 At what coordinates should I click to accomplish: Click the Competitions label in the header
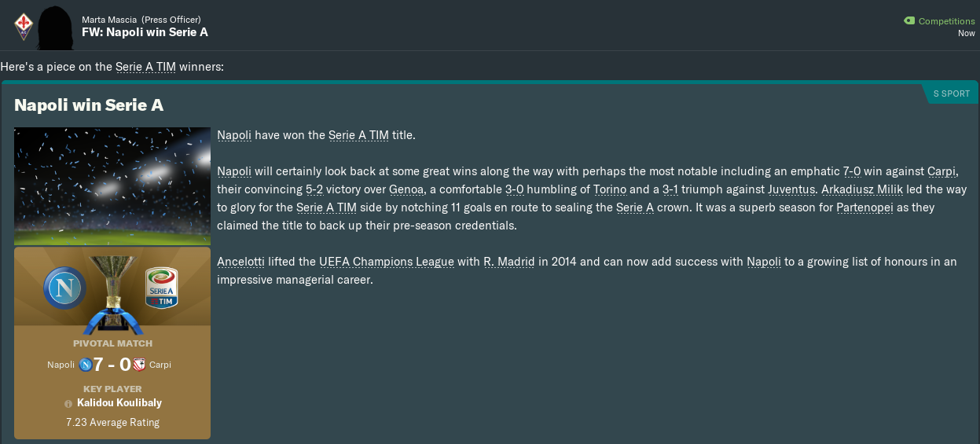[x=946, y=21]
